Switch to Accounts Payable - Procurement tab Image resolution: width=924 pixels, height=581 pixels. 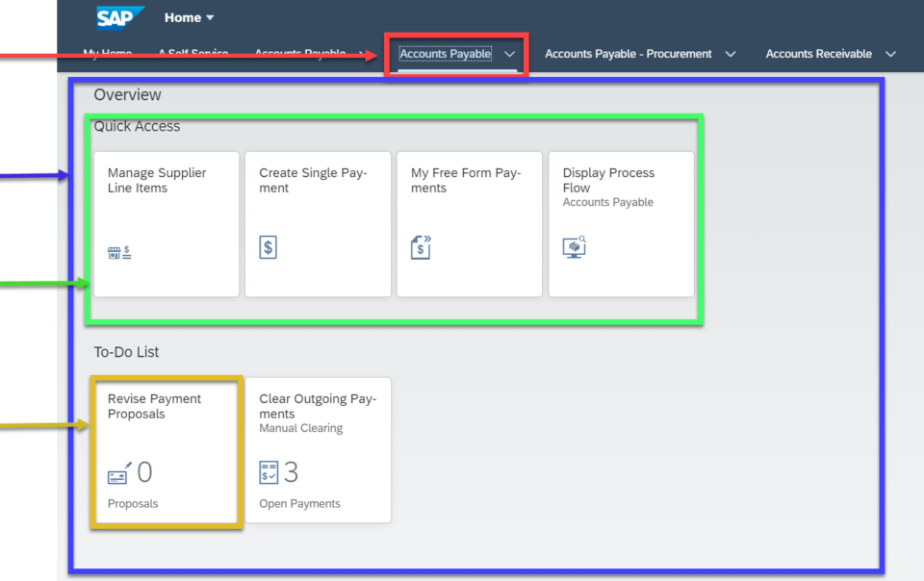click(629, 54)
